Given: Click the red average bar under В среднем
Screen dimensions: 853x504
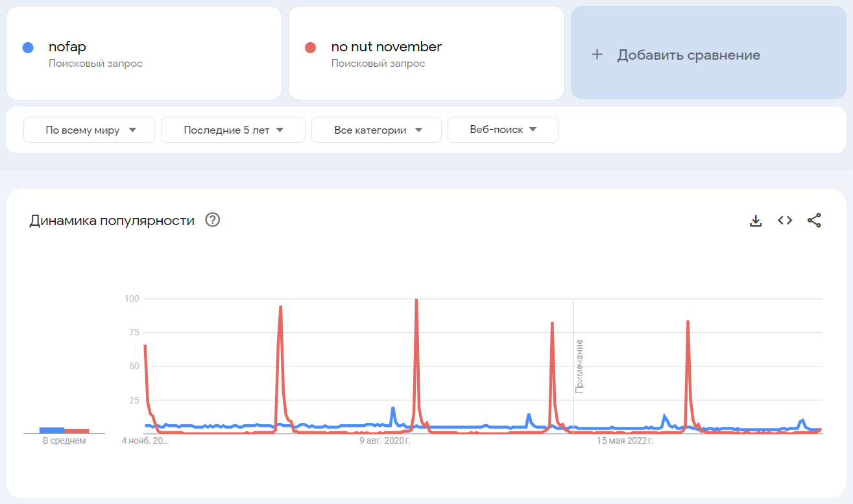Looking at the screenshot, I should tap(77, 431).
